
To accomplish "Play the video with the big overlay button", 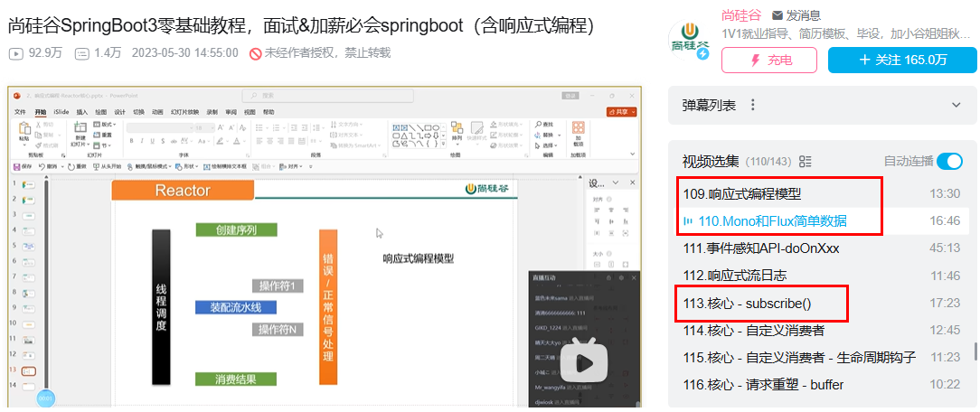I will tap(583, 364).
